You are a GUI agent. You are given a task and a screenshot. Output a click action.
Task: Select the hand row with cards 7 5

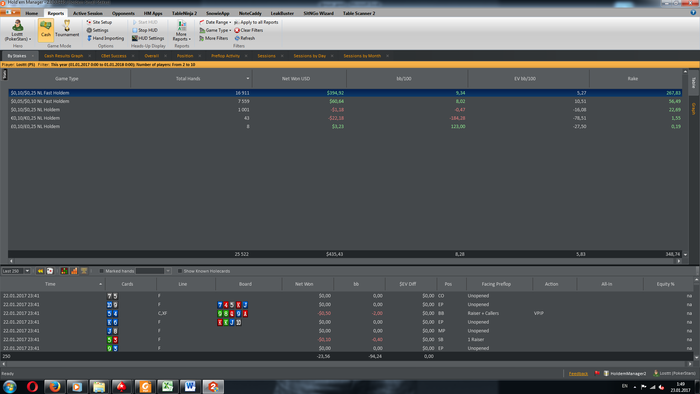click(x=346, y=296)
